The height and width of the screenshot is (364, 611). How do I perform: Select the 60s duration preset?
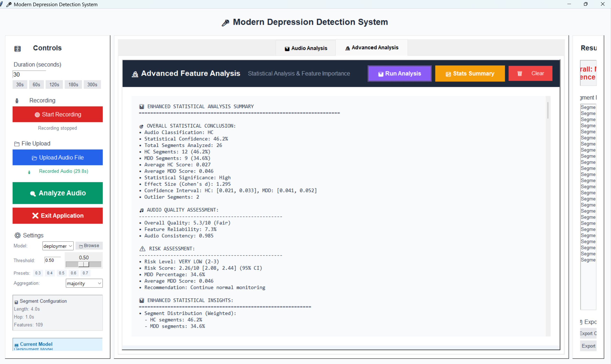click(x=36, y=85)
